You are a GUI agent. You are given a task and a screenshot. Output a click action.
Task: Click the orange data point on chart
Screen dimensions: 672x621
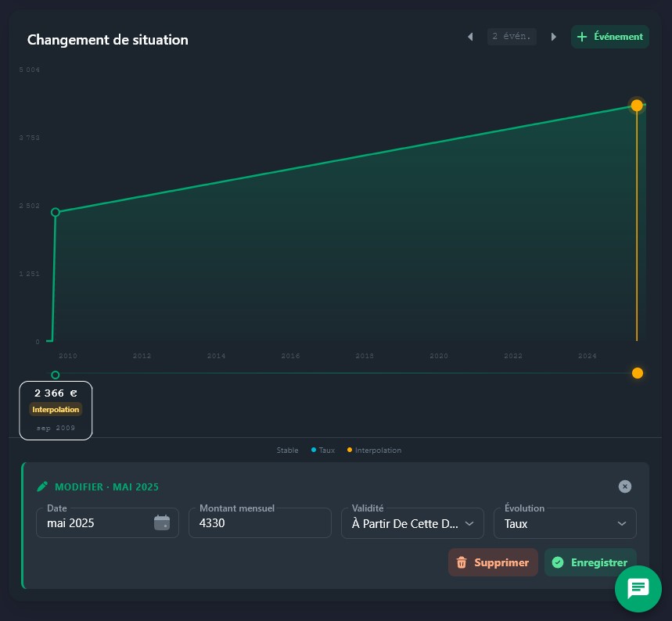pos(637,105)
